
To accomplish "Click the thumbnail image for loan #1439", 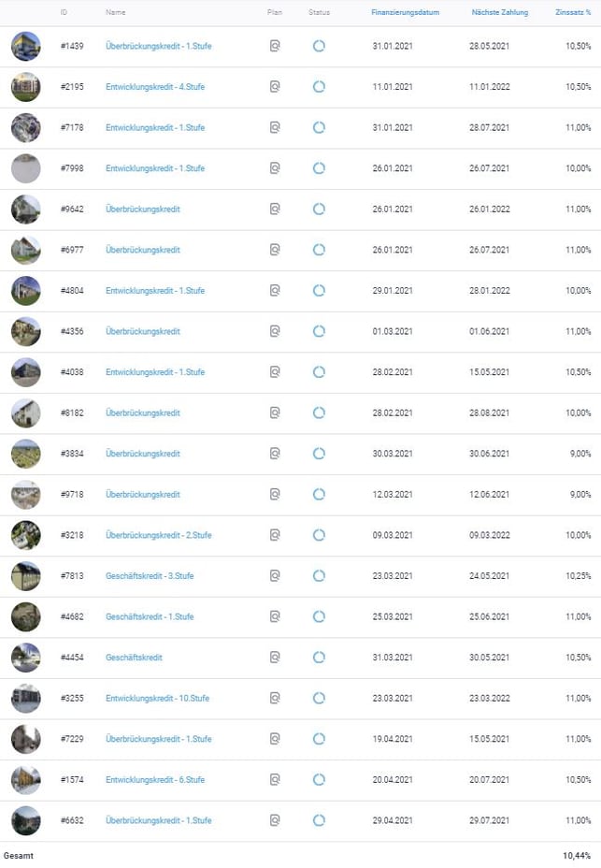I will pyautogui.click(x=26, y=46).
